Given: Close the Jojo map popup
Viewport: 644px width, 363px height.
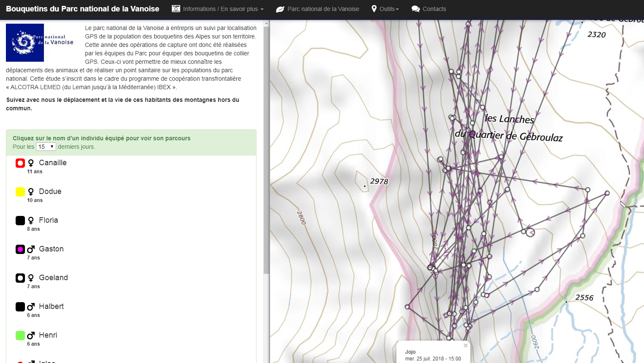Looking at the screenshot, I should [x=466, y=345].
